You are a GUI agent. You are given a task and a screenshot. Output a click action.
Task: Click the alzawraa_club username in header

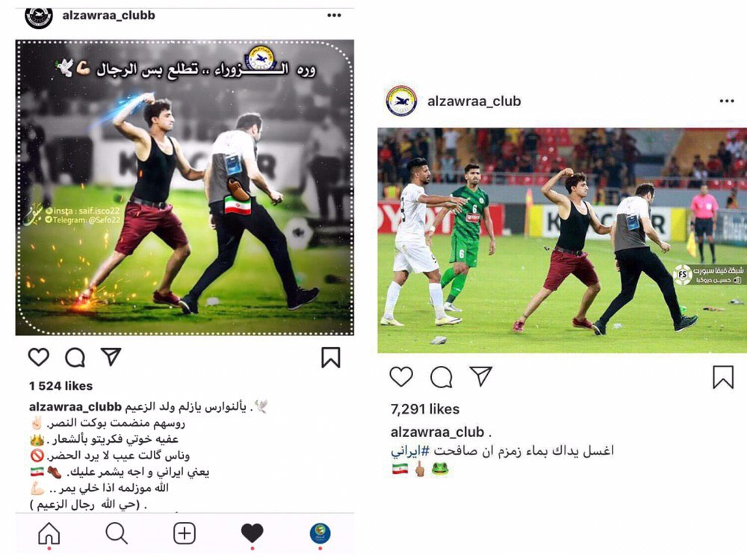pos(474,101)
